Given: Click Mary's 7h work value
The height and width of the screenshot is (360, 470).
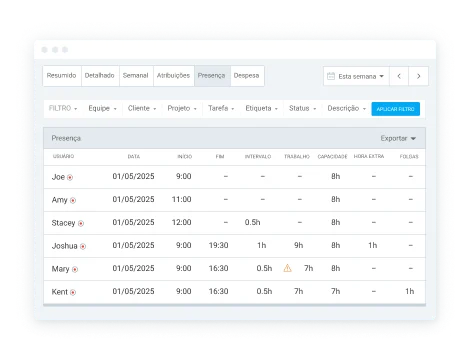Looking at the screenshot, I should [309, 268].
